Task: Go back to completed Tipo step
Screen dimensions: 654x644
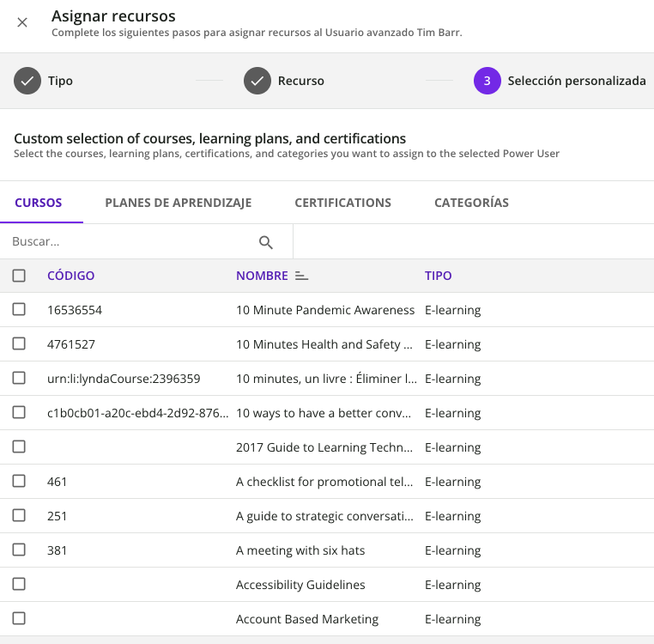Action: tap(27, 81)
